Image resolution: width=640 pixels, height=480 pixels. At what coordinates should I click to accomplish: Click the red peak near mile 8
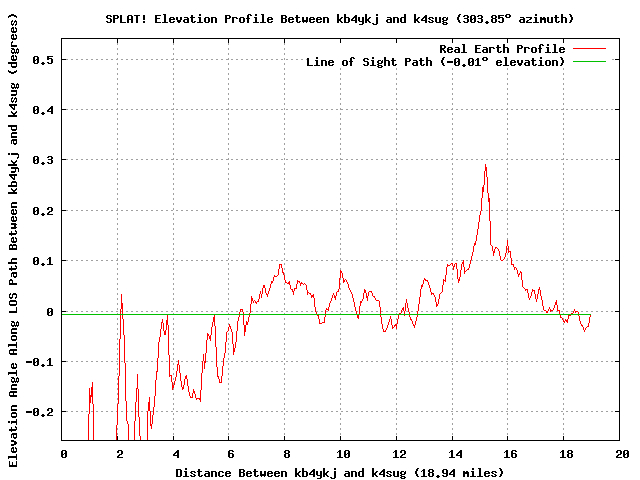(280, 265)
